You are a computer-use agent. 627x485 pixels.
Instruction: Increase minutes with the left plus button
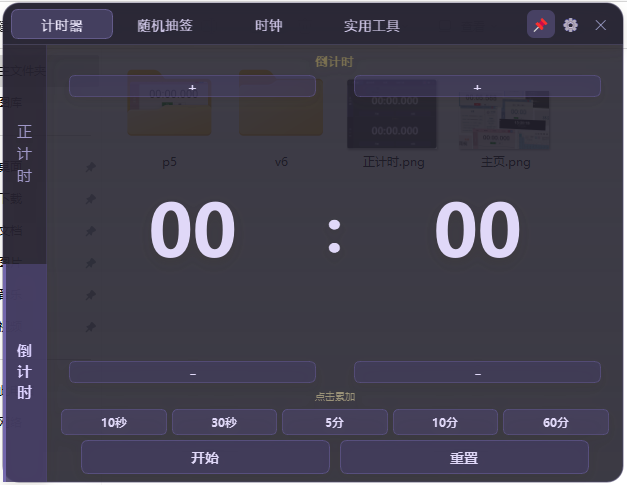(x=192, y=86)
